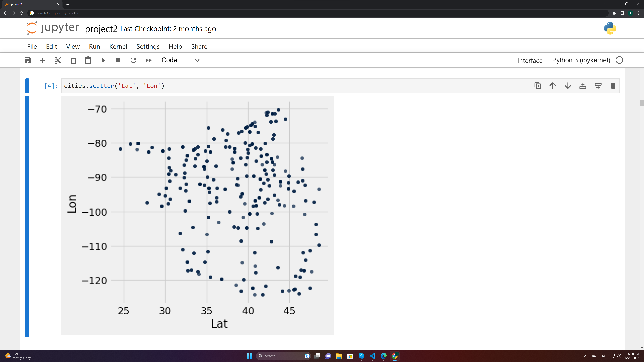The height and width of the screenshot is (362, 644).
Task: Click the Interface button in the toolbar
Action: 530,61
